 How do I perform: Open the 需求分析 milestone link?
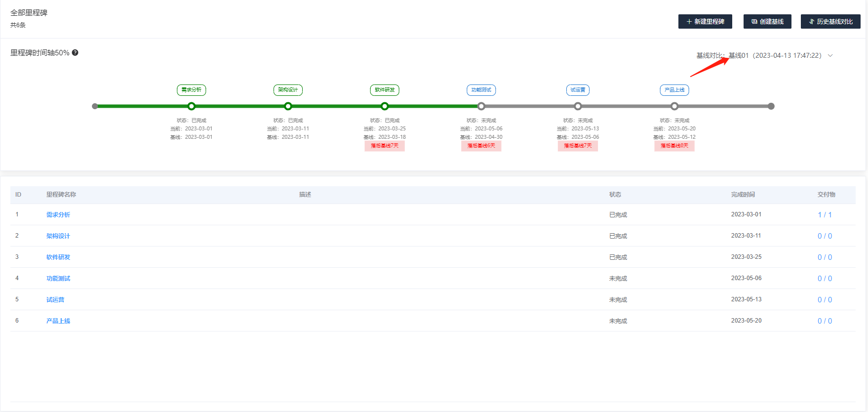[58, 215]
